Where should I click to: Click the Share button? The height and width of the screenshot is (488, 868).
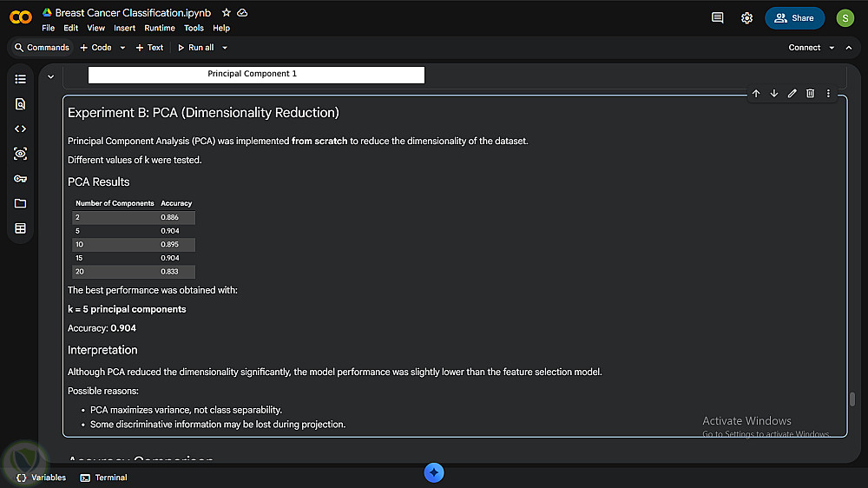coord(794,17)
